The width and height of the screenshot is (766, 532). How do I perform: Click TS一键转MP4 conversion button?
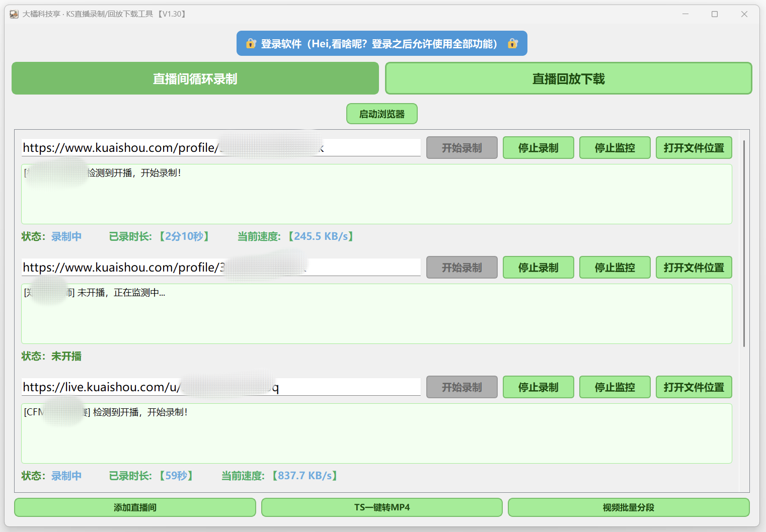coord(382,507)
